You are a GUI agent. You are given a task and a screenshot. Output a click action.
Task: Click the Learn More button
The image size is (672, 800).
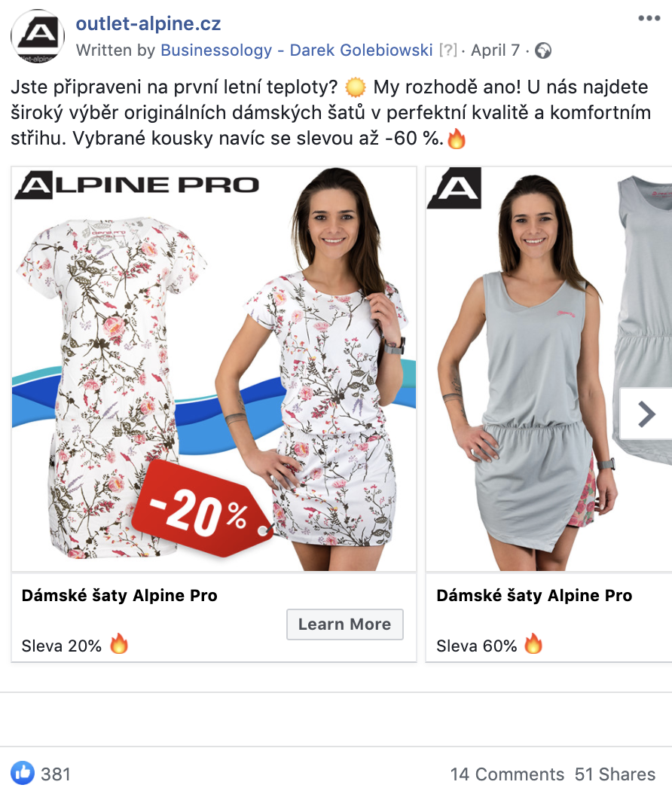pos(344,624)
